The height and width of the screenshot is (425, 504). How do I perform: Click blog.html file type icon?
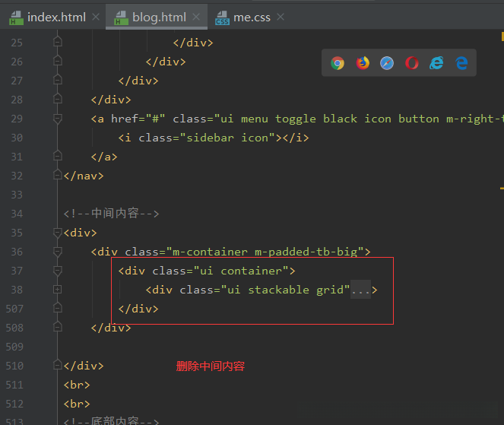(121, 17)
